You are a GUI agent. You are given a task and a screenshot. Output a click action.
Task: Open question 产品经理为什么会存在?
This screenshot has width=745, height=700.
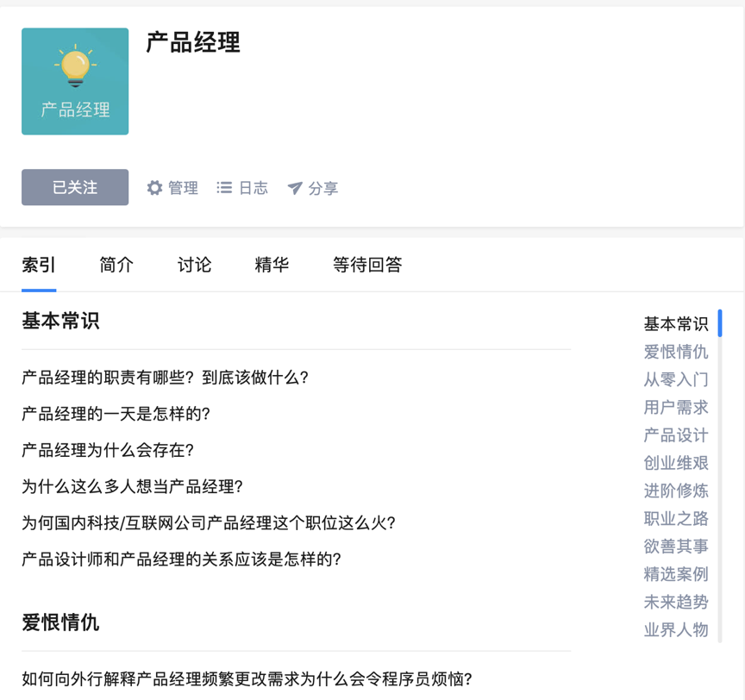click(108, 450)
